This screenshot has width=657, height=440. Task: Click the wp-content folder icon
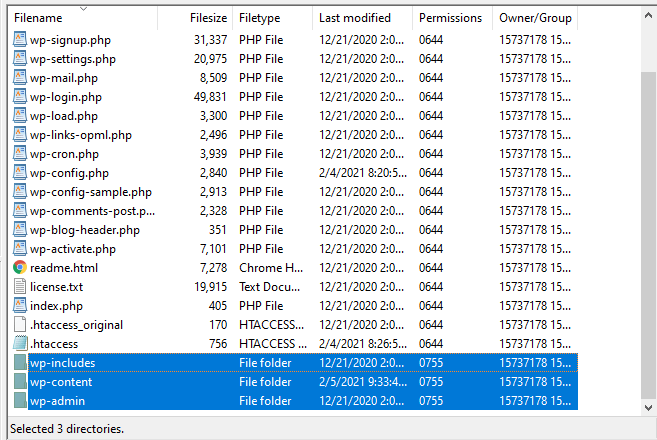[20, 382]
